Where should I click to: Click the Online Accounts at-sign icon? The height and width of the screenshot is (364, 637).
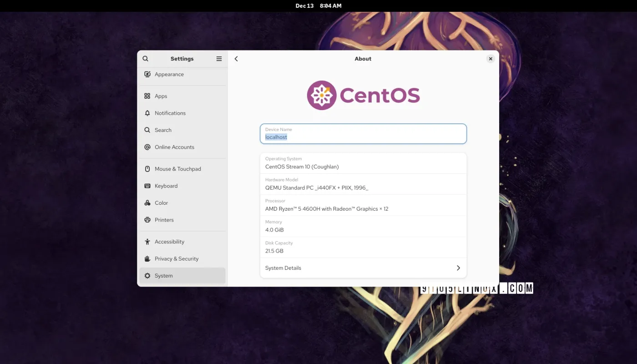147,147
